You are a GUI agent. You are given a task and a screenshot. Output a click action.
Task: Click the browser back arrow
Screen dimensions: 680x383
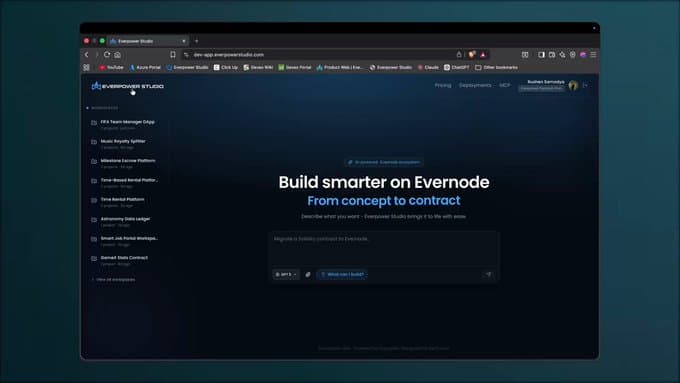(87, 55)
